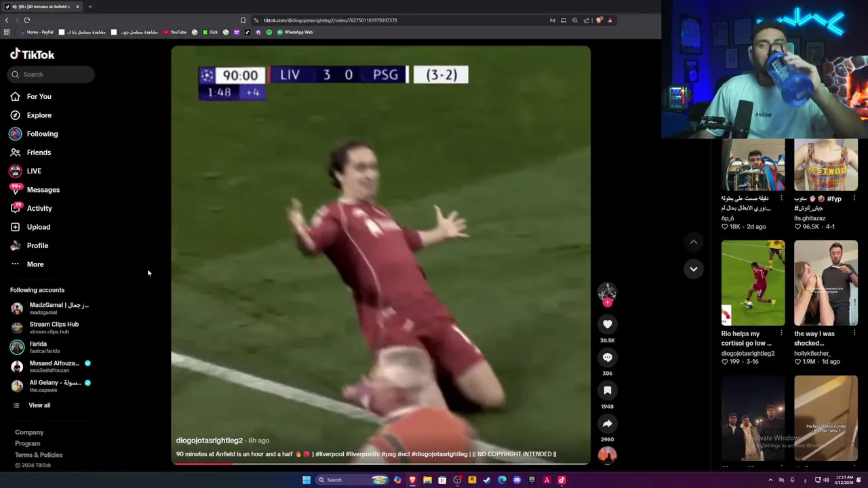Open the Activity notifications
The width and height of the screenshot is (868, 488).
pyautogui.click(x=31, y=208)
